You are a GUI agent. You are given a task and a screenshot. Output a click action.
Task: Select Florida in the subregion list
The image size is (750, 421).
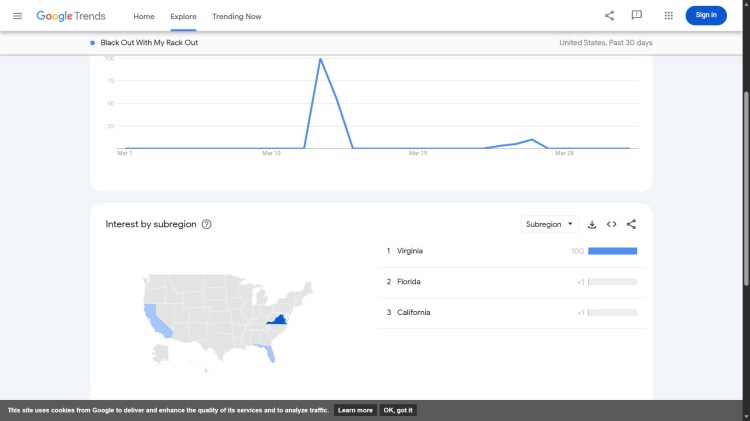[408, 282]
